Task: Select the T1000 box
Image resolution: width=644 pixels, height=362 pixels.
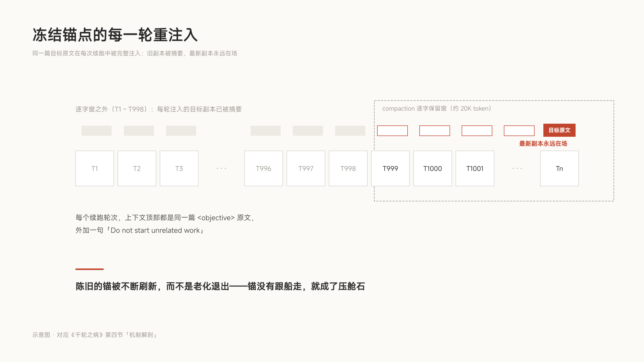Action: 433,168
